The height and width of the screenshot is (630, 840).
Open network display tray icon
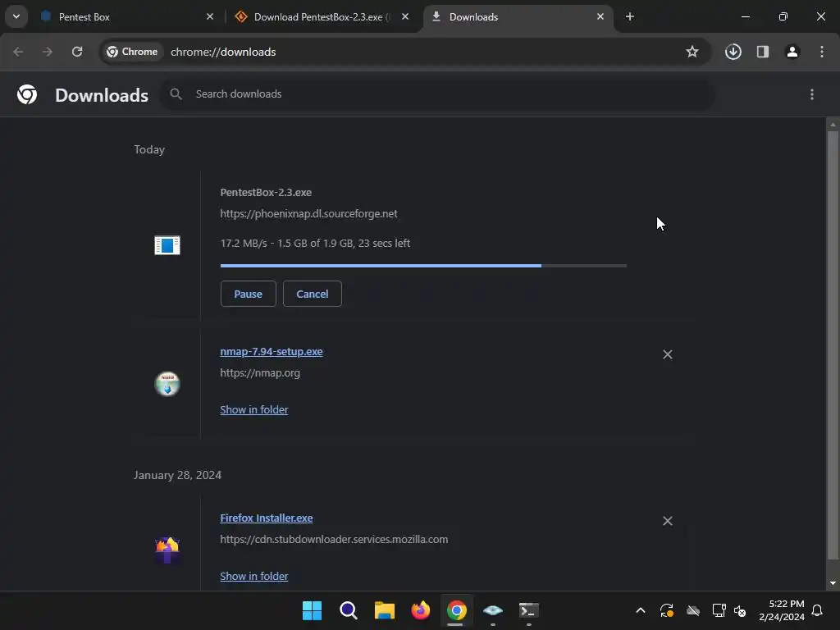click(x=719, y=610)
